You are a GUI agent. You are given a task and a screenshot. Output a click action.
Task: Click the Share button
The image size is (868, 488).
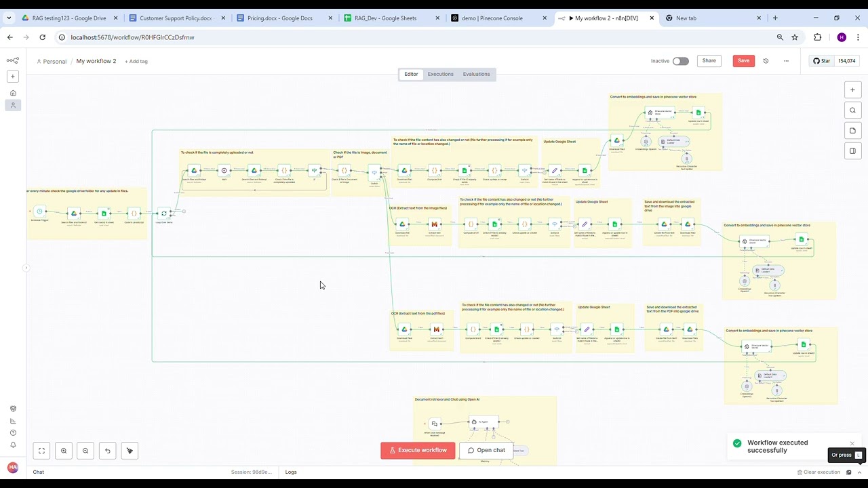tap(709, 61)
